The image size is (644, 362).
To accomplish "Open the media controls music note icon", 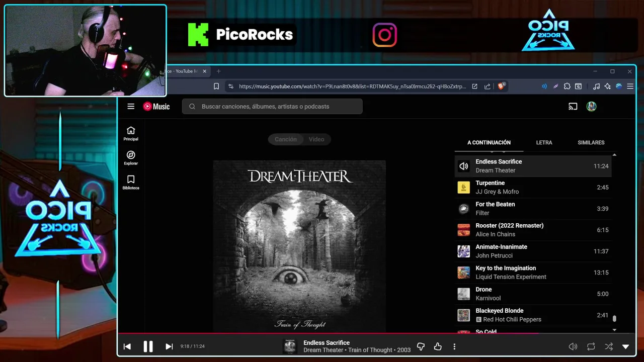I will click(x=596, y=86).
